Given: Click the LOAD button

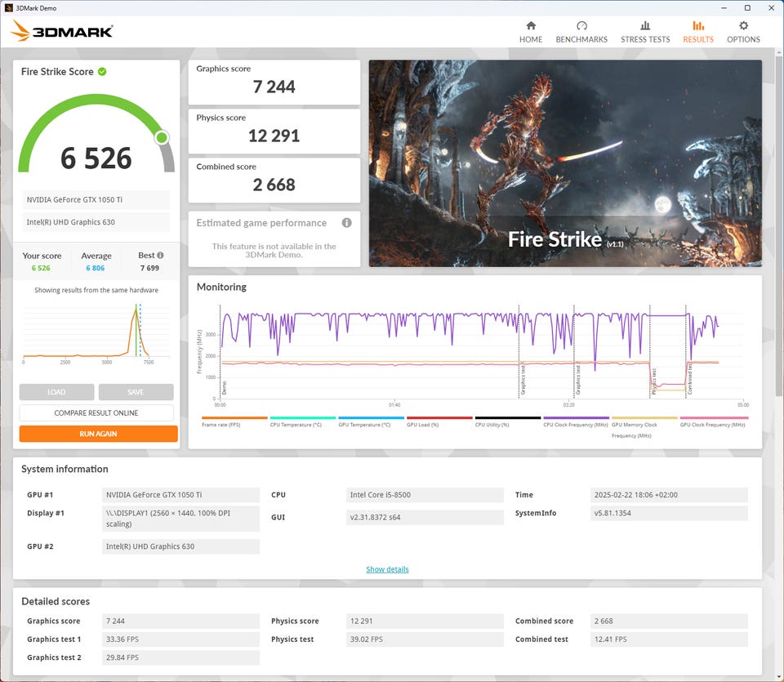Looking at the screenshot, I should [x=56, y=392].
